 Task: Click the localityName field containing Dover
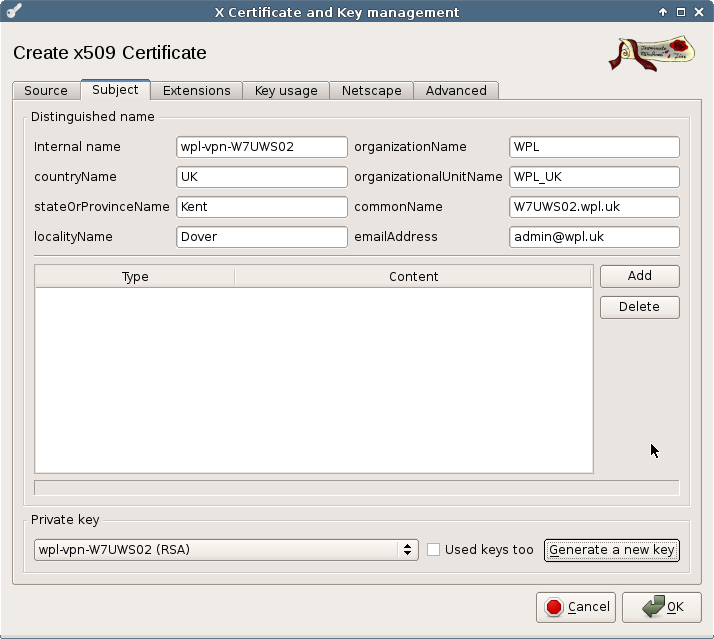coord(262,237)
